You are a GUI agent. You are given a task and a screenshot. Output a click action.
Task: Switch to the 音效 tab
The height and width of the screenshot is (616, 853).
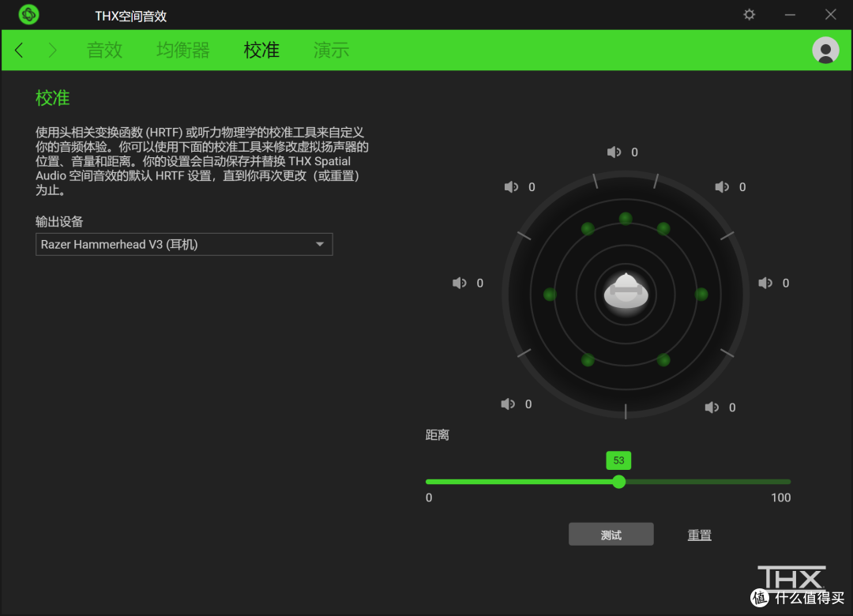pyautogui.click(x=104, y=50)
